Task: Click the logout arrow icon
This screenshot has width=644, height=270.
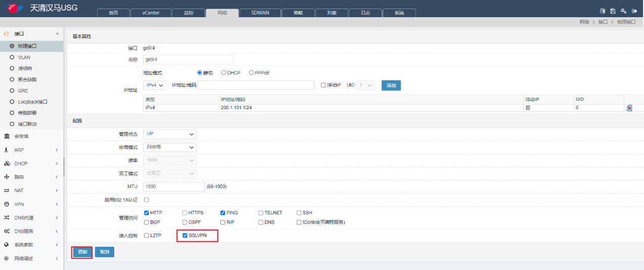Action: [634, 11]
